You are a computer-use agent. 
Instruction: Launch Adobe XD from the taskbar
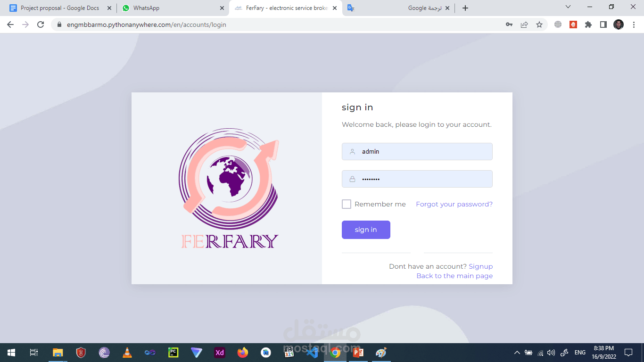(219, 352)
